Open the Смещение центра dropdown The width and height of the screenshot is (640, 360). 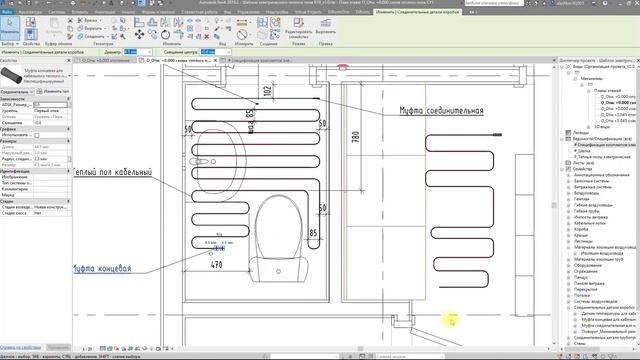pyautogui.click(x=228, y=52)
